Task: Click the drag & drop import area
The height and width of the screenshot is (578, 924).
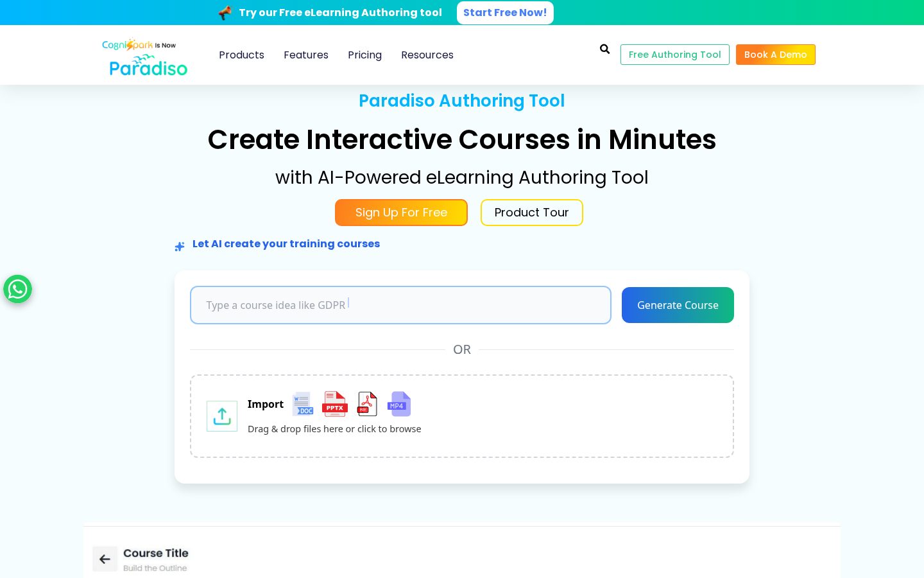Action: tap(462, 416)
